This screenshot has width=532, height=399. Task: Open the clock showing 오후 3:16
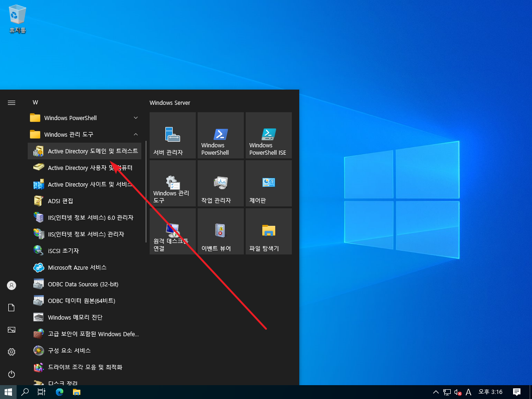click(x=490, y=392)
